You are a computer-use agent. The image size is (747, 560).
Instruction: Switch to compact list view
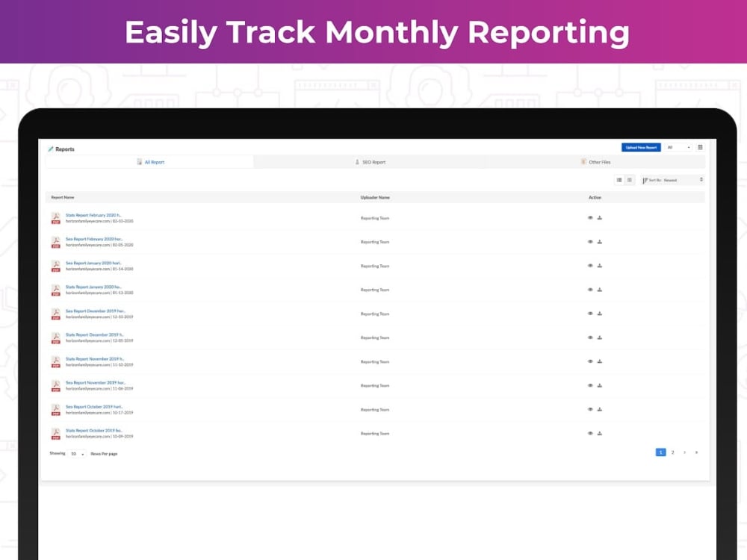629,180
